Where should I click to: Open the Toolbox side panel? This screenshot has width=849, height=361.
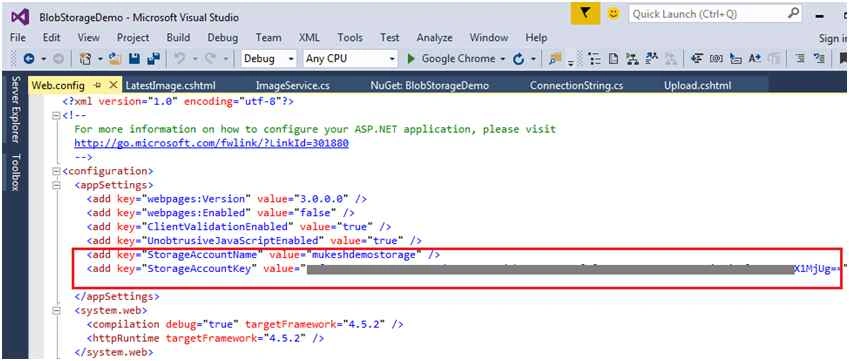pos(16,172)
